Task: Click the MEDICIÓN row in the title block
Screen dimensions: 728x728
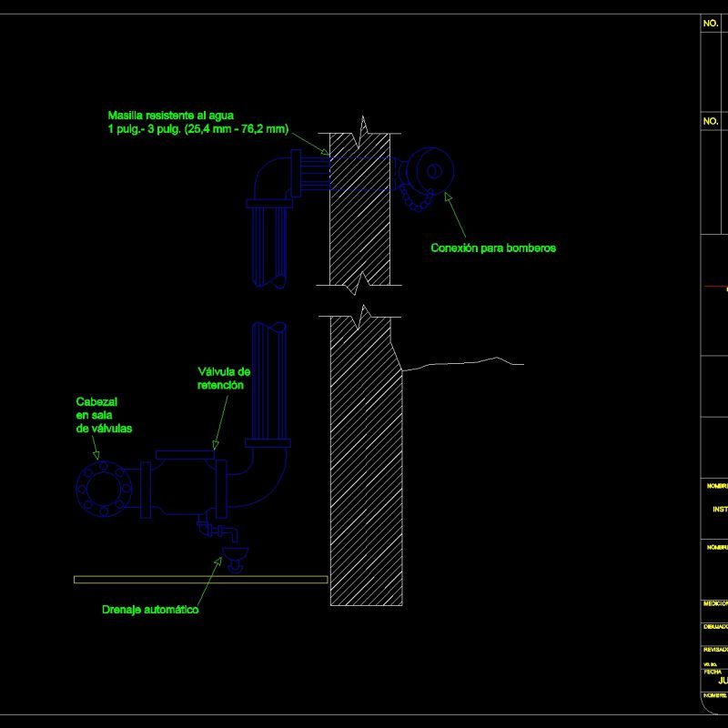Action: click(717, 602)
